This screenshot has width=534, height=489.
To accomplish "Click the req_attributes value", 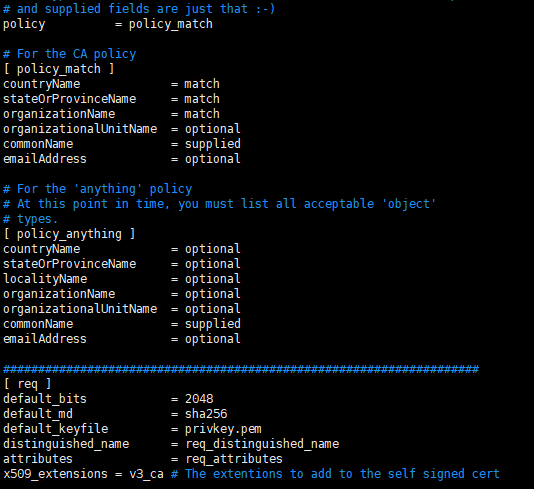I will 234,459.
